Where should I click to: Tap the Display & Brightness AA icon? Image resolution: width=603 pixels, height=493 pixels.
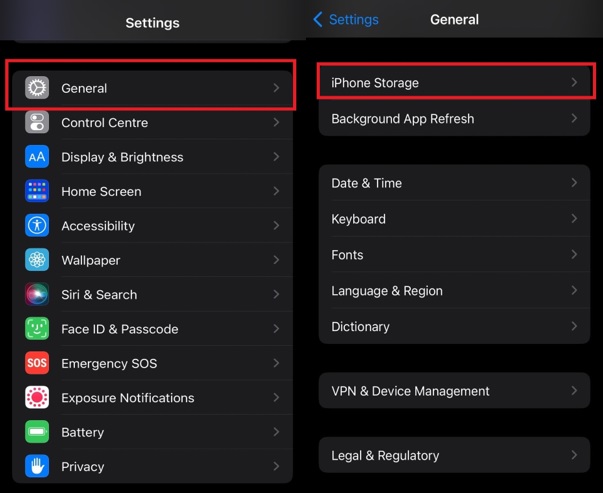click(37, 157)
